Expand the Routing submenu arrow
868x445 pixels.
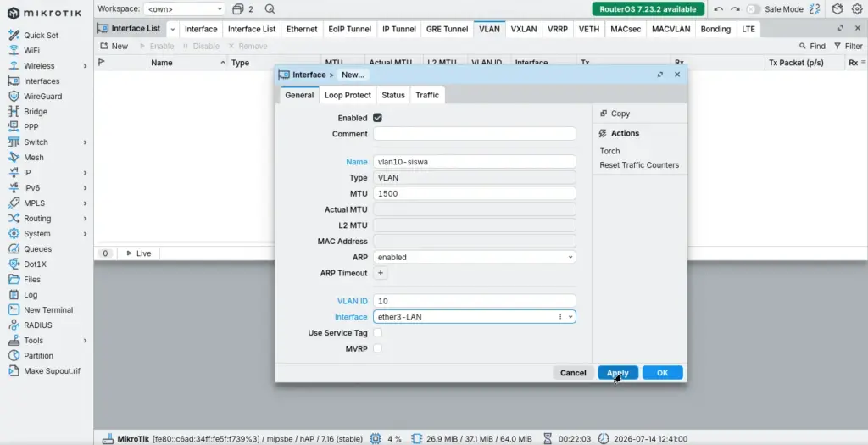(x=86, y=219)
